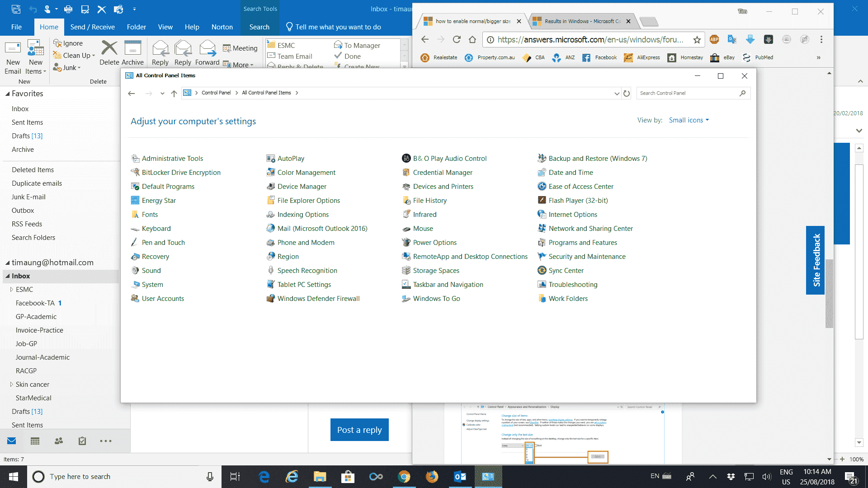Open Device Manager icon
This screenshot has height=488, width=868.
pos(271,187)
